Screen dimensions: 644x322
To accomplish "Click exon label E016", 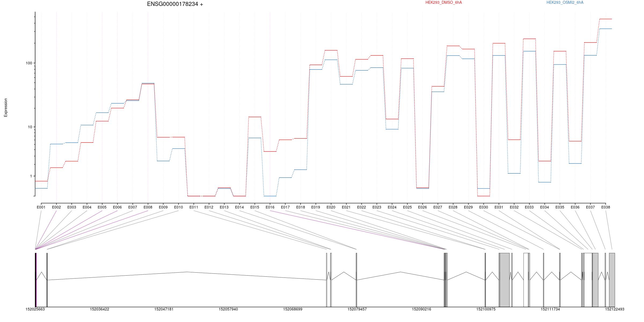I will (270, 207).
